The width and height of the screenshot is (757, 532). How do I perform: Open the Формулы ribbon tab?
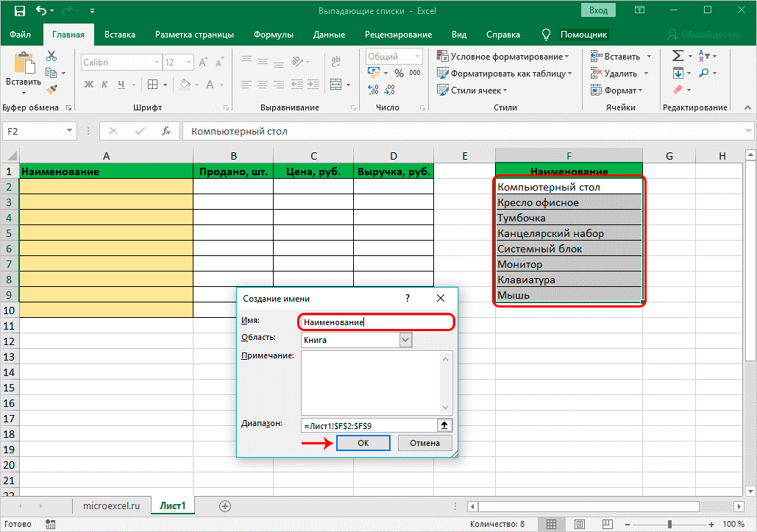[x=273, y=35]
